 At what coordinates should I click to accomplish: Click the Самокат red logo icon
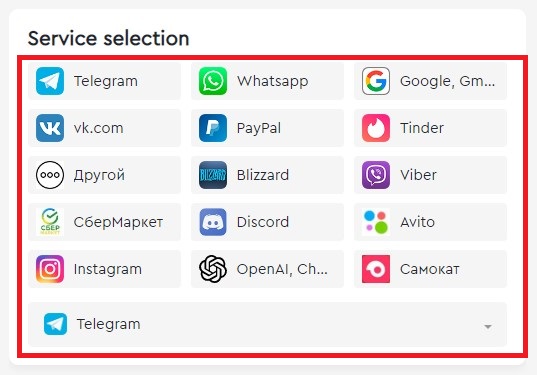[x=376, y=269]
